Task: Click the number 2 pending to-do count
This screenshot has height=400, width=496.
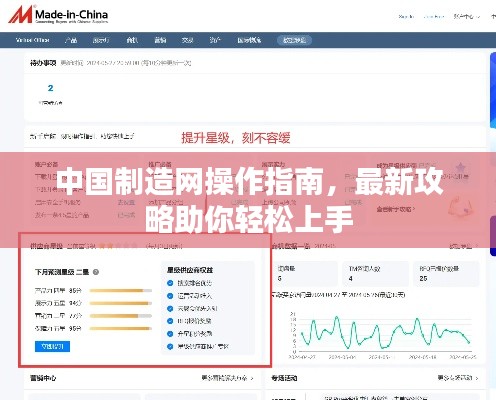Action: click(x=50, y=88)
